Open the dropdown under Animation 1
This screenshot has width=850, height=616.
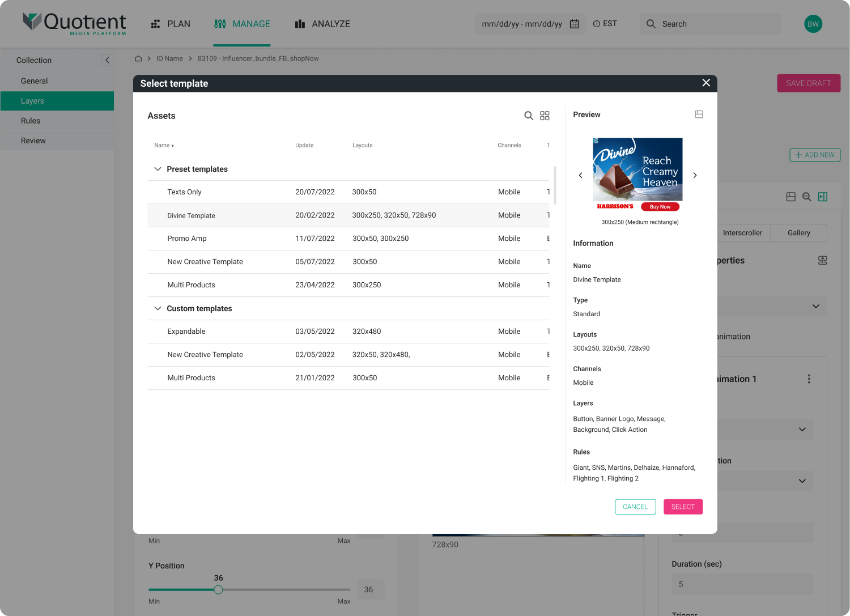pyautogui.click(x=802, y=430)
